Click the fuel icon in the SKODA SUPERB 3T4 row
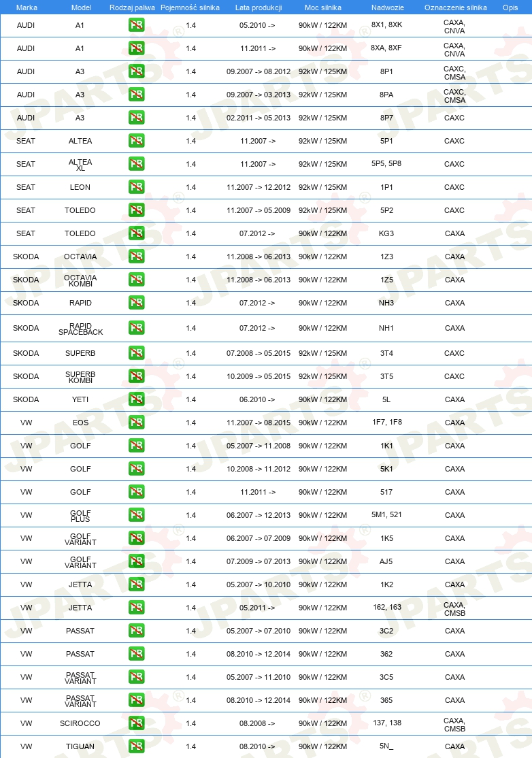This screenshot has width=532, height=758. coord(136,353)
